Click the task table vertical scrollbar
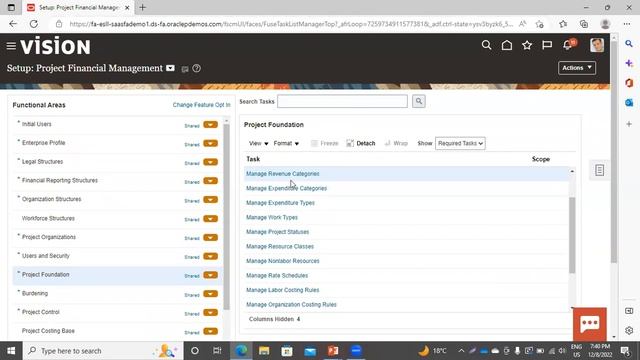 pyautogui.click(x=572, y=235)
